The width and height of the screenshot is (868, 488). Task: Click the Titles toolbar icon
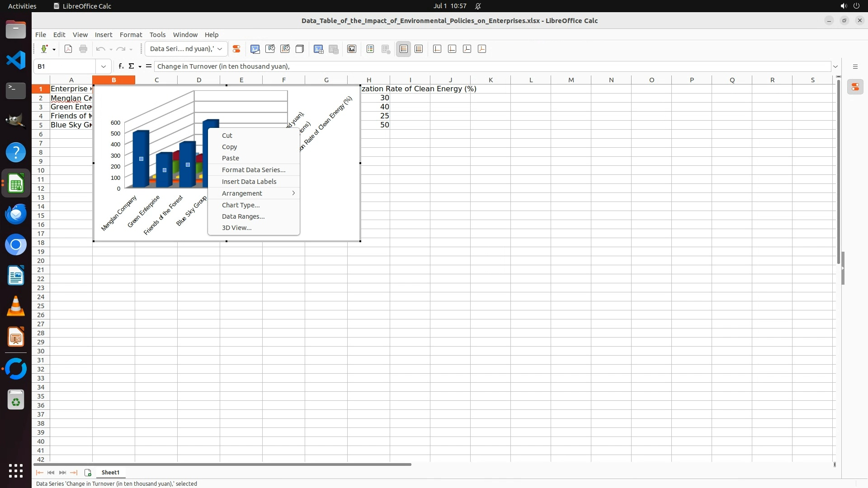[x=352, y=49]
